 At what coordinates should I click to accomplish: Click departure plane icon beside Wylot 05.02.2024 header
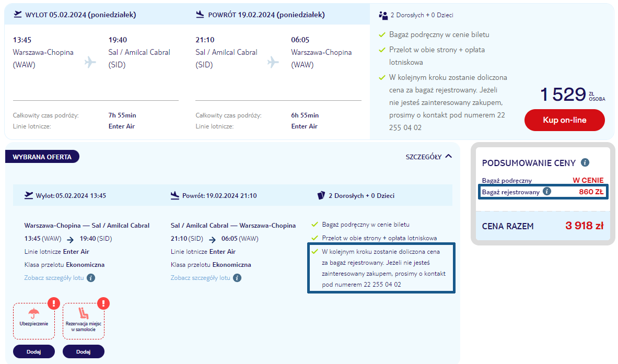pyautogui.click(x=18, y=15)
